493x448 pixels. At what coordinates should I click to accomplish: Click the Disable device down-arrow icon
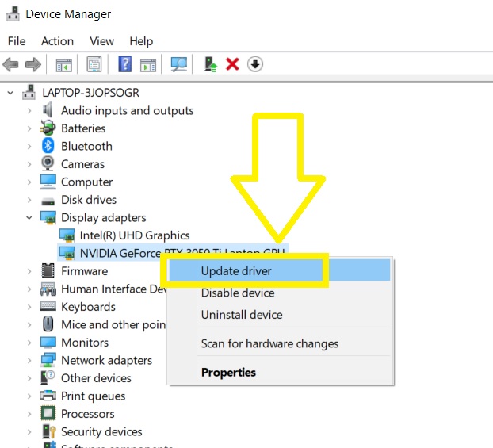coord(255,64)
